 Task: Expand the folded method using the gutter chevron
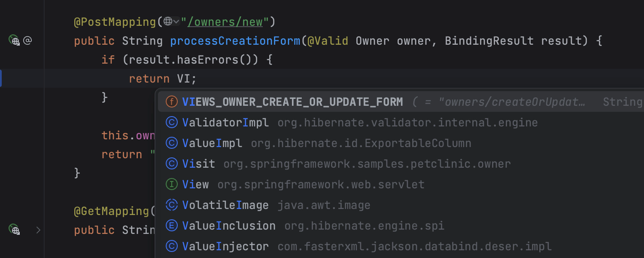[x=38, y=230]
